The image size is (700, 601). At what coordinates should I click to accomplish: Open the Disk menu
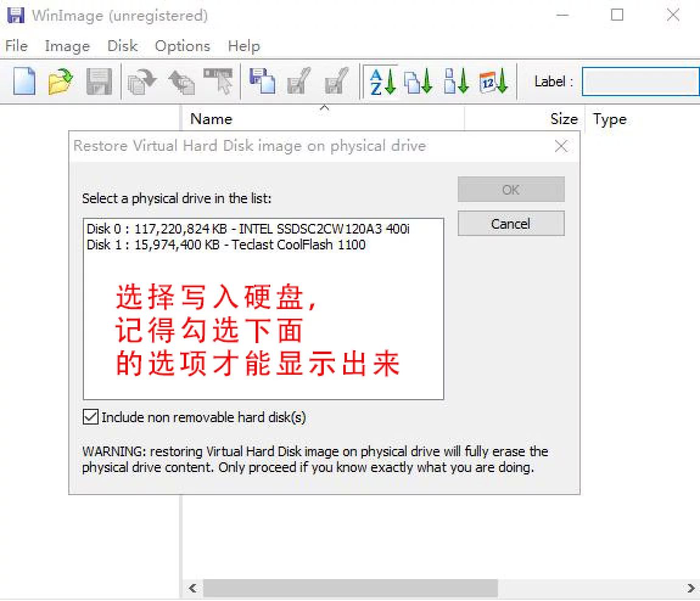(x=122, y=46)
